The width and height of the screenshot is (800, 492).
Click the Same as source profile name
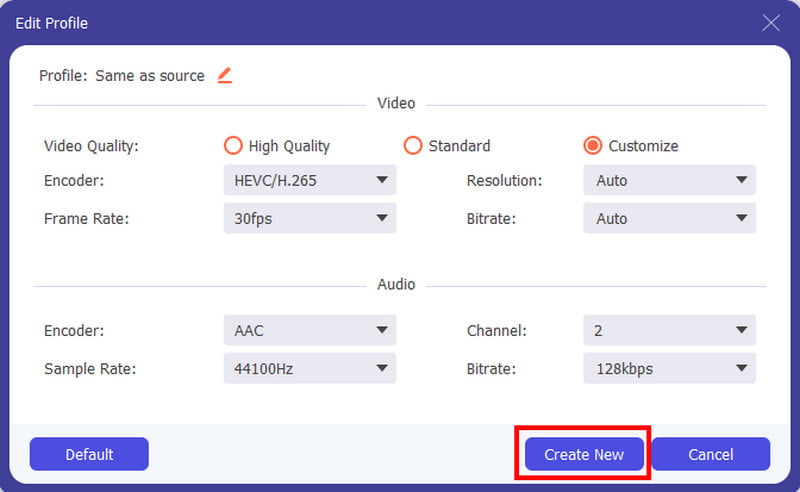[150, 76]
